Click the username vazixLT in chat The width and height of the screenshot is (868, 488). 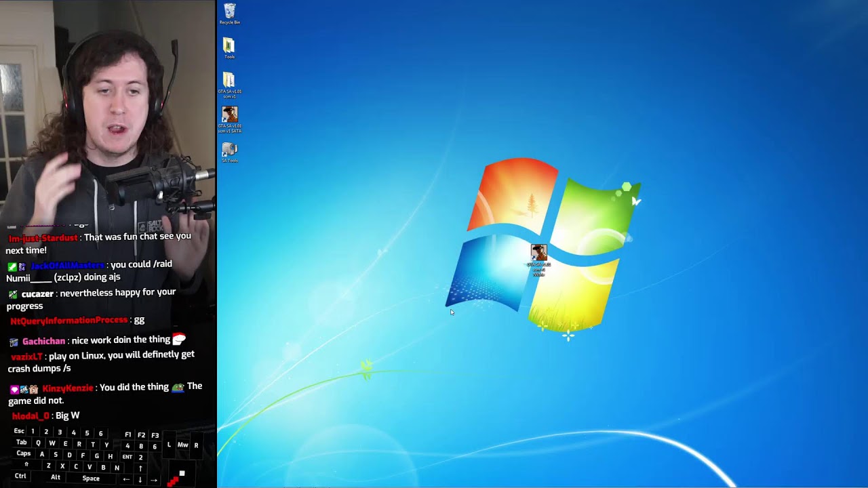coord(27,357)
